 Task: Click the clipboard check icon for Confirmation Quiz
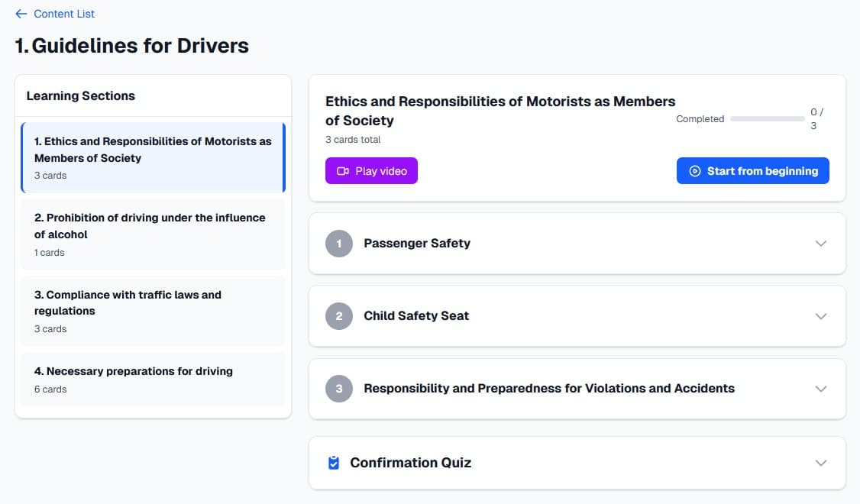333,463
